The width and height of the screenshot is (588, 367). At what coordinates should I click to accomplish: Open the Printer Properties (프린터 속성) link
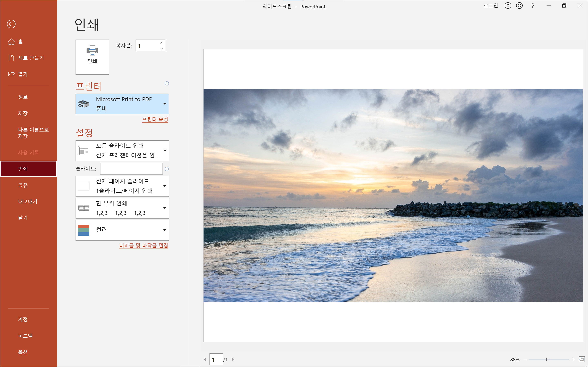(155, 119)
